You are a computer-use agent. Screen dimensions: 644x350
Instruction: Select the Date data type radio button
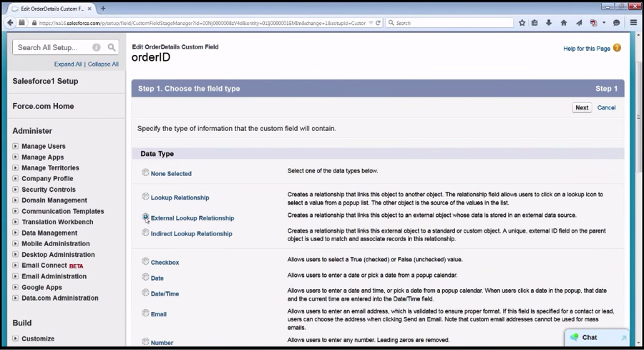coord(145,277)
